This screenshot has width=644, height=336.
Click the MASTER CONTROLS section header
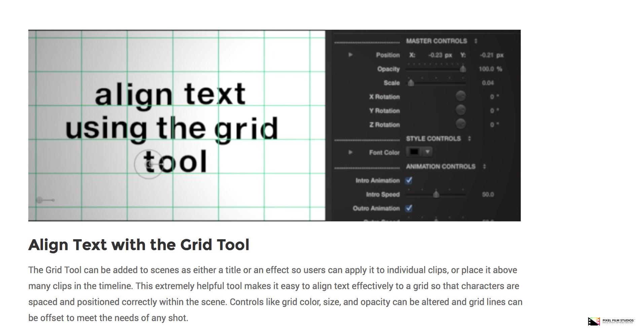click(436, 41)
